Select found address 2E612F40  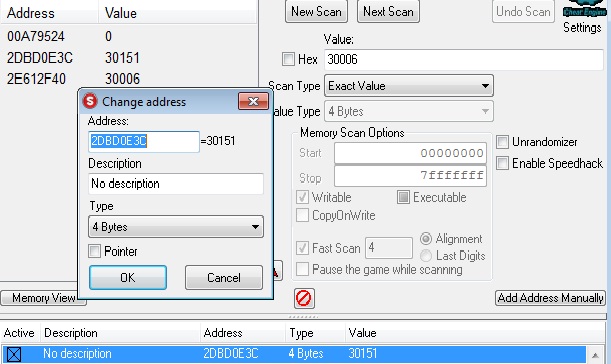click(x=36, y=79)
